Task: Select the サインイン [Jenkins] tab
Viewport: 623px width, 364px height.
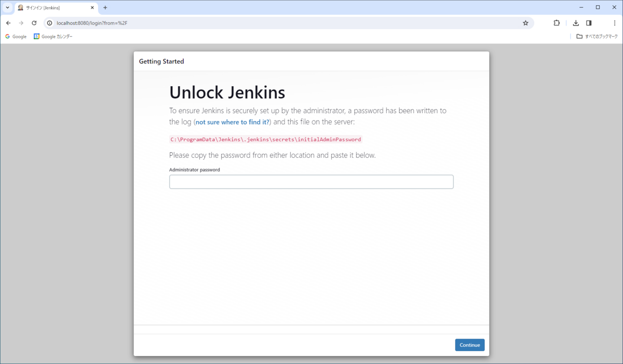Action: tap(56, 8)
